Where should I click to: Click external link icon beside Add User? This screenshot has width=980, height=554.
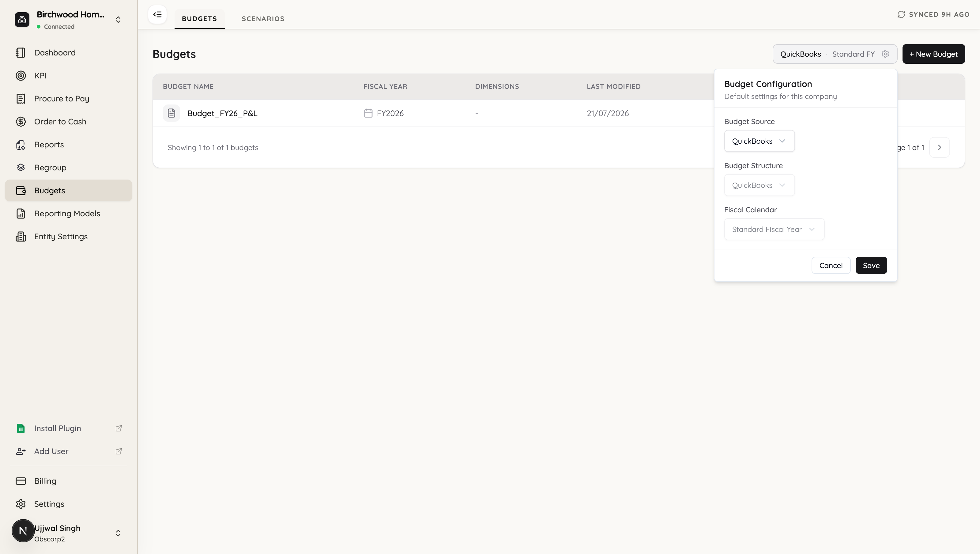click(119, 451)
